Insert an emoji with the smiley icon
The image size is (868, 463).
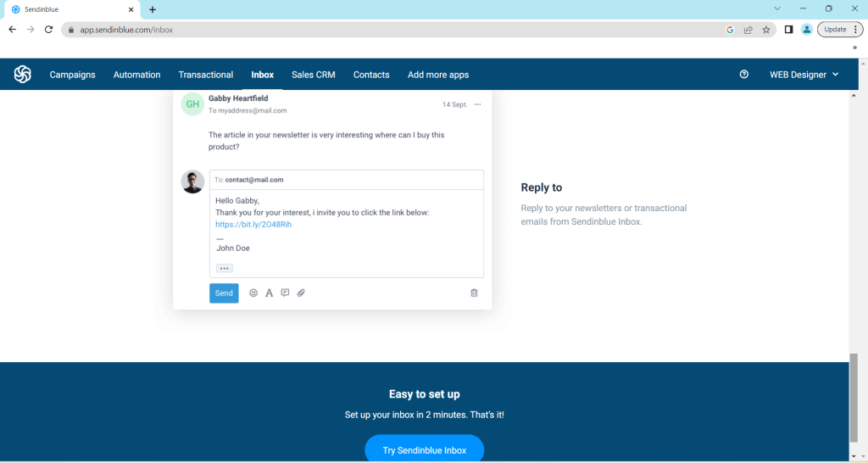[253, 293]
